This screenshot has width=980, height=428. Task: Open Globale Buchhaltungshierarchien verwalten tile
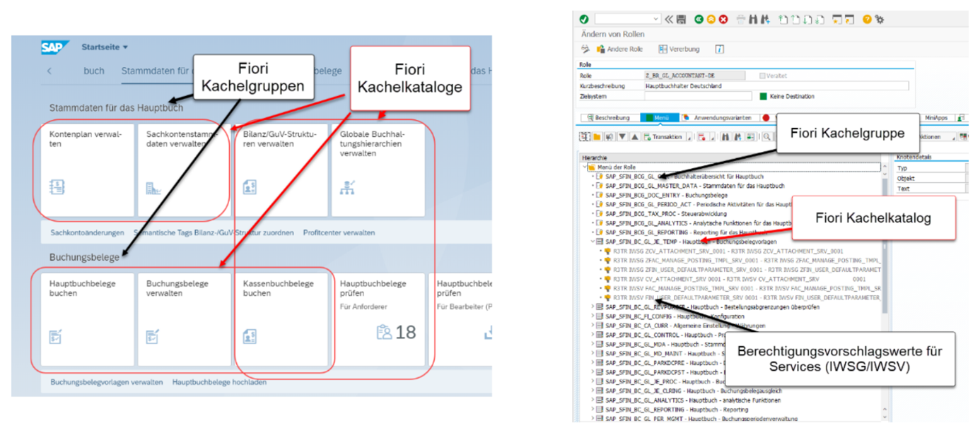(x=378, y=170)
